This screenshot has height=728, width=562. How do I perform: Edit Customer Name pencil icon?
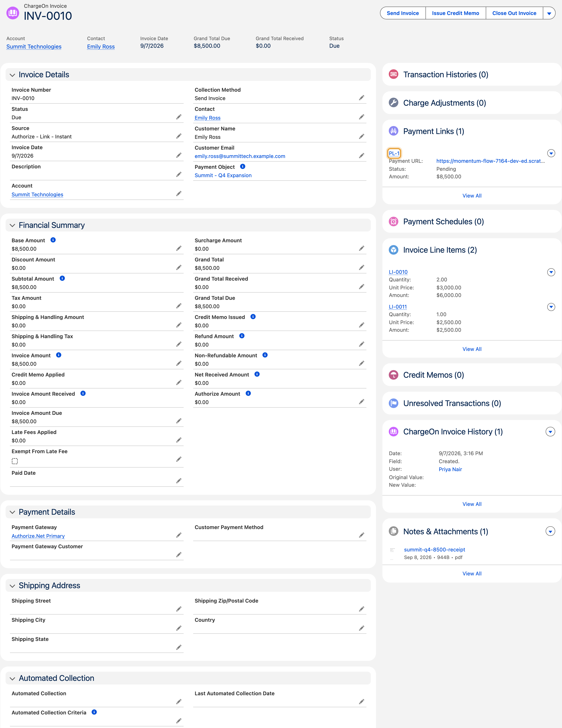point(362,136)
